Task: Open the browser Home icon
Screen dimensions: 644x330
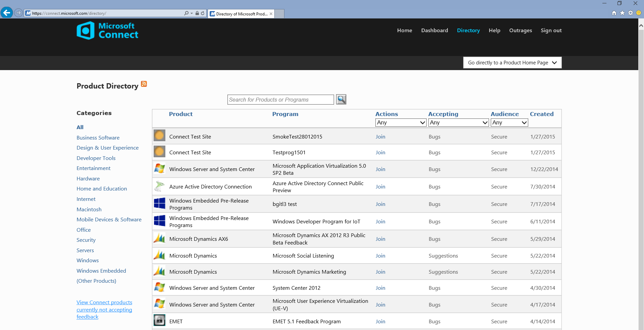Action: click(x=614, y=13)
